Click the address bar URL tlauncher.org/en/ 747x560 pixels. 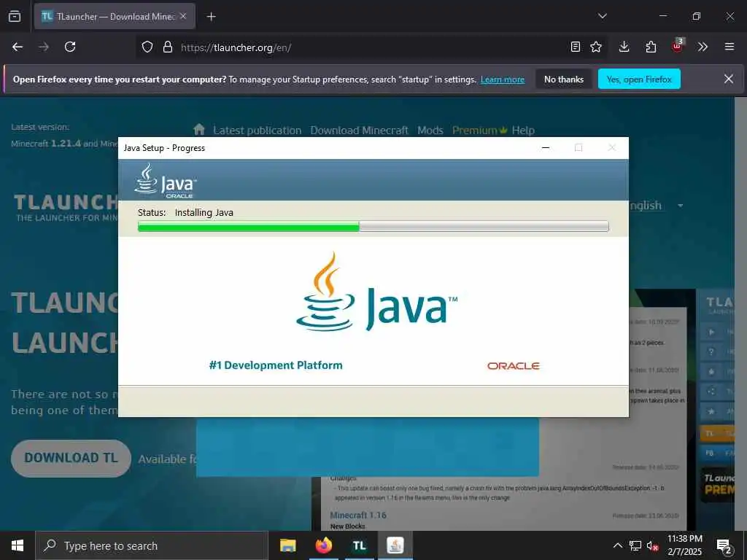tap(236, 47)
